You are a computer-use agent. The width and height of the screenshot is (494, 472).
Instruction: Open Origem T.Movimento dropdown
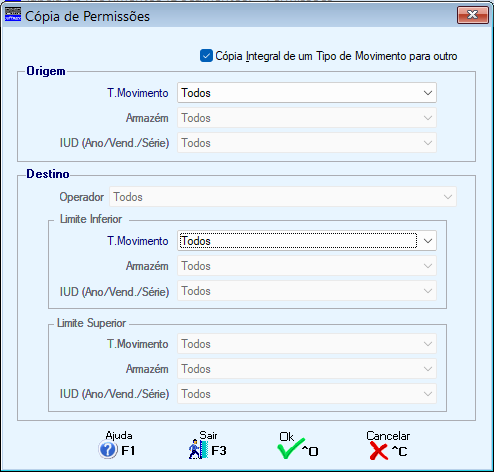tap(307, 93)
